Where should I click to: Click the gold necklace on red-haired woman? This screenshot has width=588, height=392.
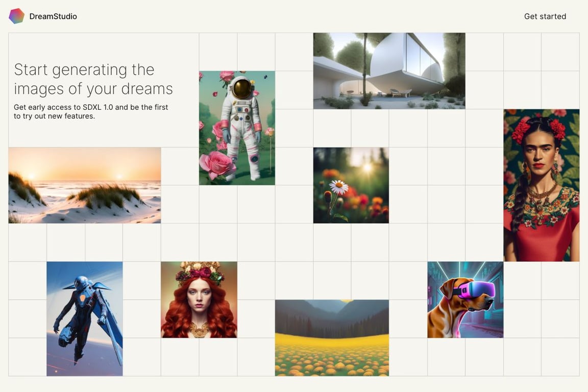[199, 330]
